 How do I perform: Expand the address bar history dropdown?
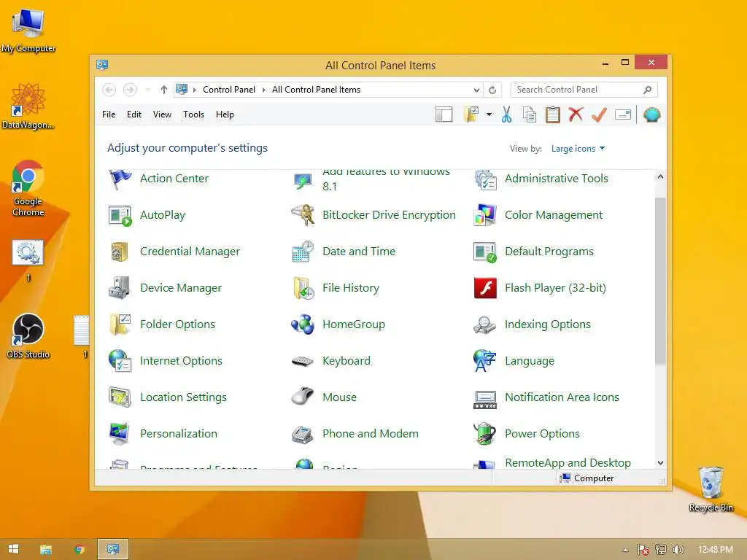(x=476, y=90)
